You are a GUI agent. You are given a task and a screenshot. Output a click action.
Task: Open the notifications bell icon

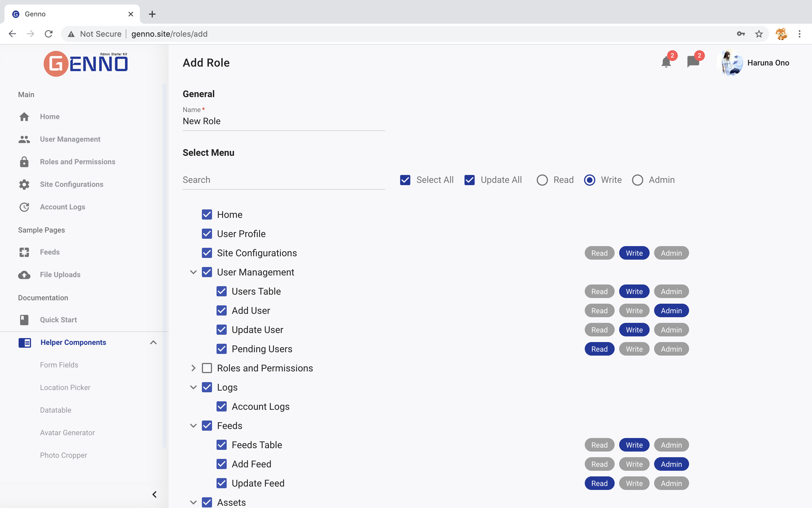point(666,62)
